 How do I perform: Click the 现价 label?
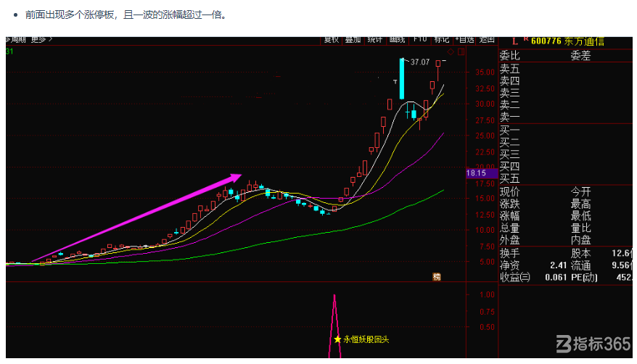click(x=509, y=191)
